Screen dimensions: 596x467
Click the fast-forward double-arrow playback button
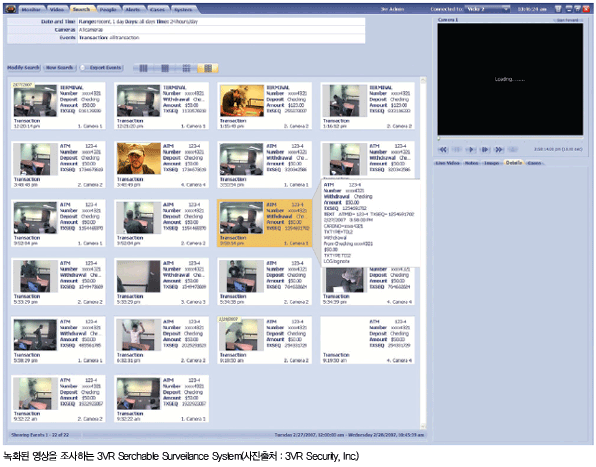pyautogui.click(x=499, y=150)
